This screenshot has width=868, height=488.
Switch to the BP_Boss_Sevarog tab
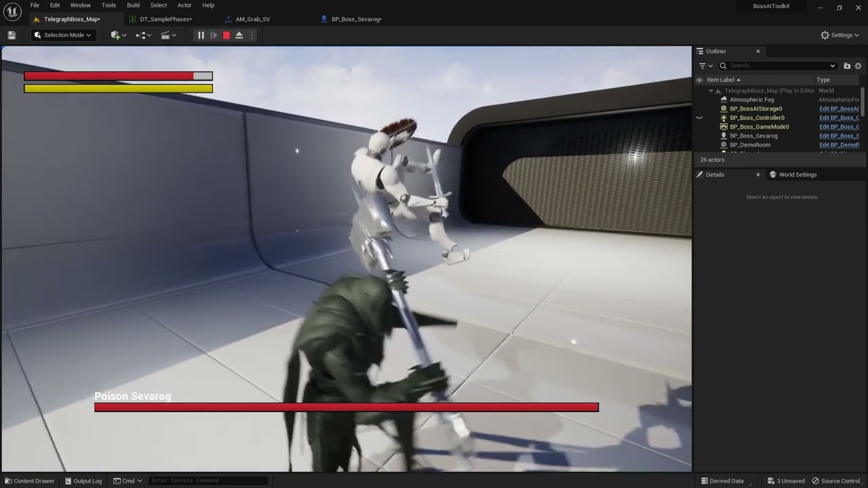tap(356, 19)
